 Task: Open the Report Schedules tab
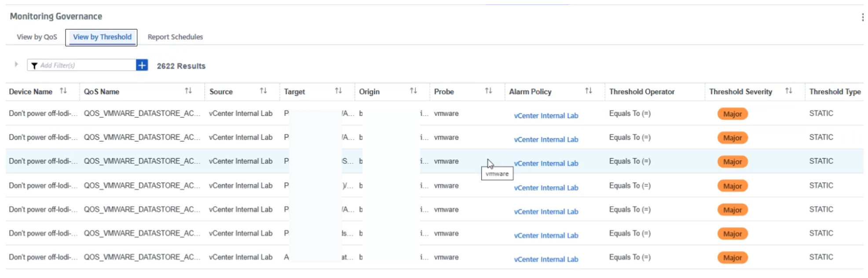(175, 37)
